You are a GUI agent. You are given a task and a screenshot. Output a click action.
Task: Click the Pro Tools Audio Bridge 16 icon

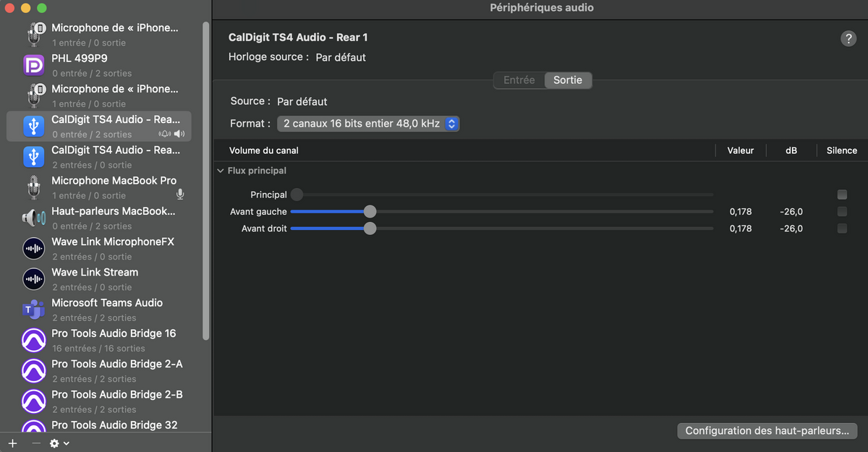[x=34, y=341]
